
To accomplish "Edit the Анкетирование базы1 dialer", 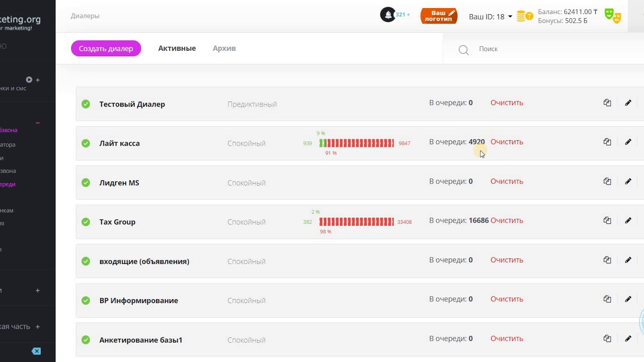I will point(628,338).
